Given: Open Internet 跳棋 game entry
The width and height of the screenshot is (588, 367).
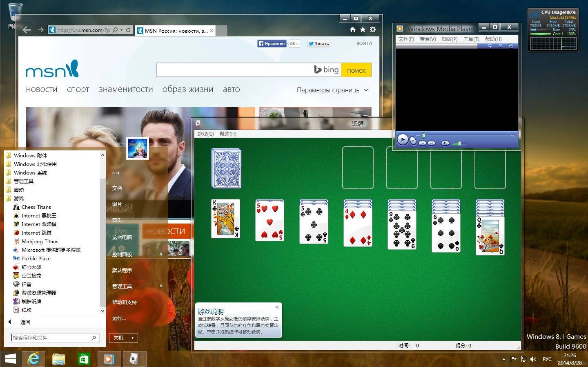Looking at the screenshot, I should click(x=32, y=233).
